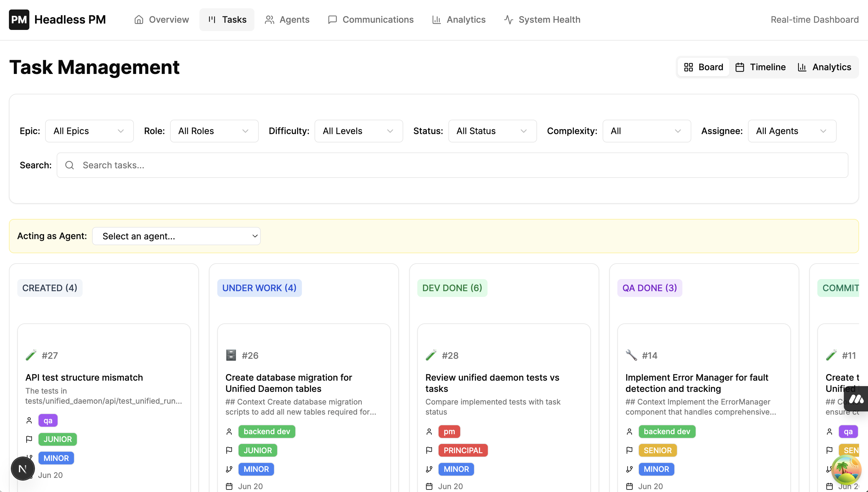This screenshot has width=868, height=492.
Task: Open the Analytics page from navbar
Action: [459, 20]
